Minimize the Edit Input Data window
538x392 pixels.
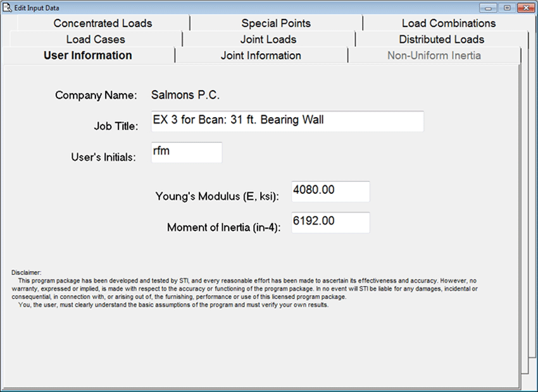pyautogui.click(x=487, y=8)
